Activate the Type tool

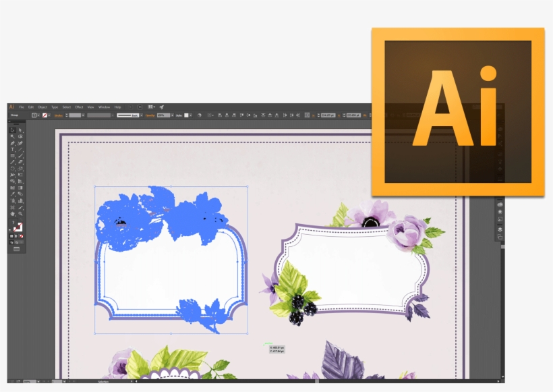[12, 149]
